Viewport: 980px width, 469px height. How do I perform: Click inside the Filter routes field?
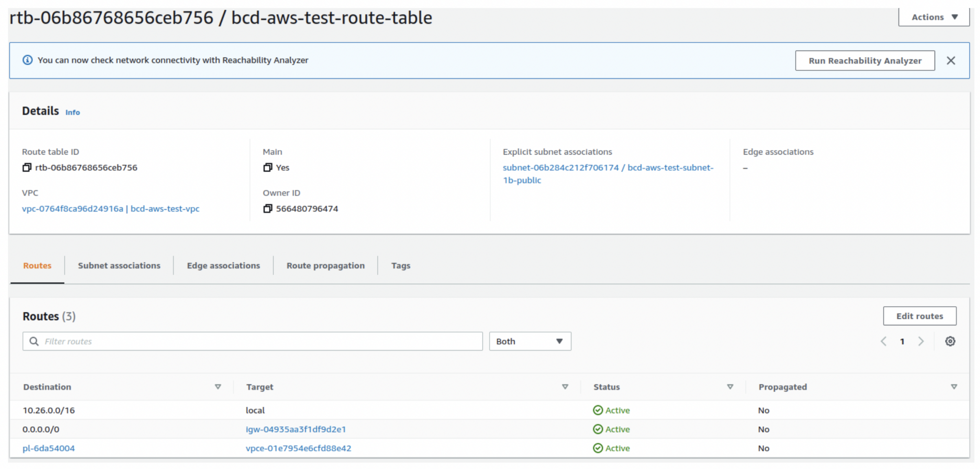pos(191,341)
